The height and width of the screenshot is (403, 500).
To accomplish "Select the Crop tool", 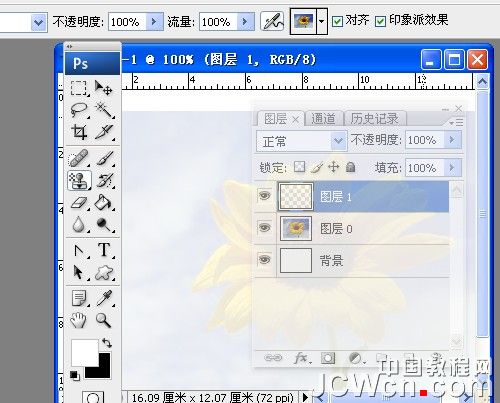I will click(x=79, y=132).
